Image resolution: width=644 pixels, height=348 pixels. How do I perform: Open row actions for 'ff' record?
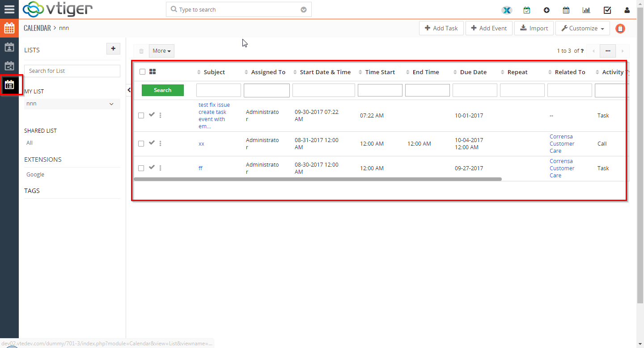click(x=161, y=168)
